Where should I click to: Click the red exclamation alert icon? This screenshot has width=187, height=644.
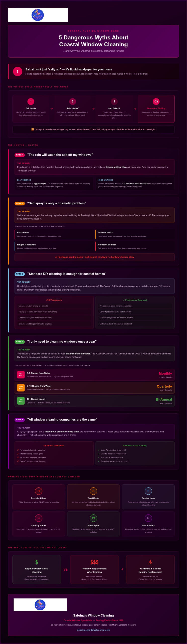17,71
